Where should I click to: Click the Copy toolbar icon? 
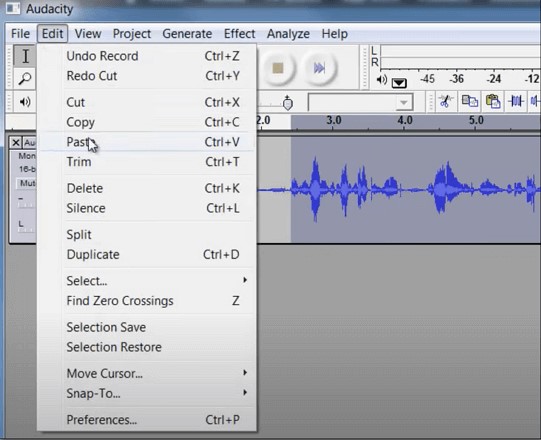pyautogui.click(x=470, y=102)
